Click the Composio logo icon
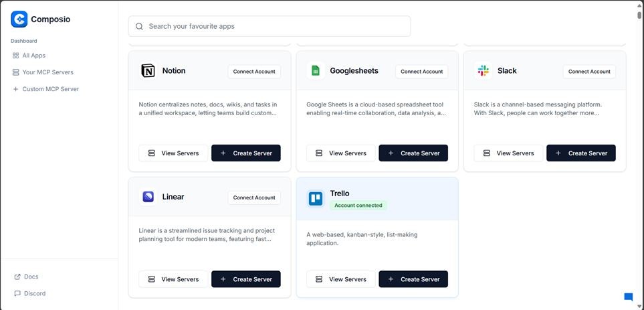The image size is (644, 310). [19, 19]
